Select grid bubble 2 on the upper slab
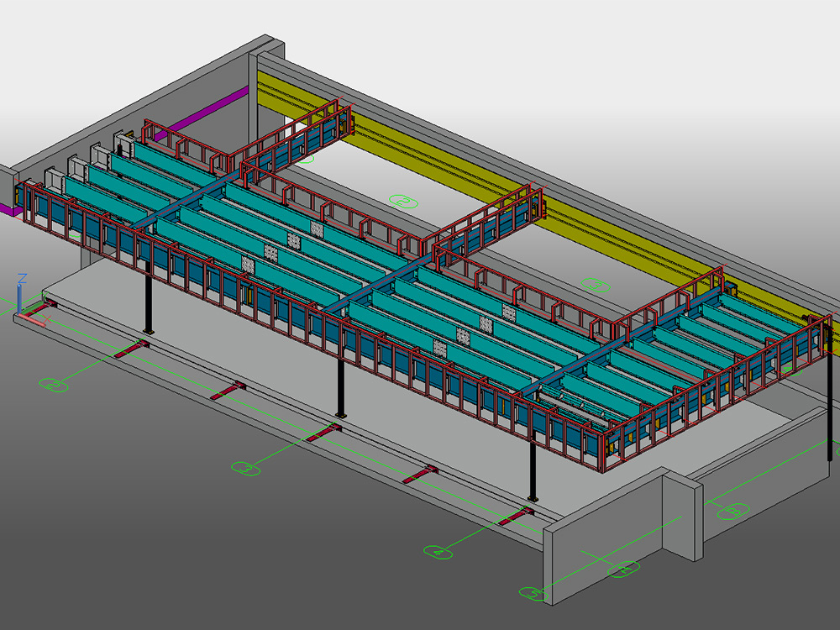 click(x=403, y=202)
